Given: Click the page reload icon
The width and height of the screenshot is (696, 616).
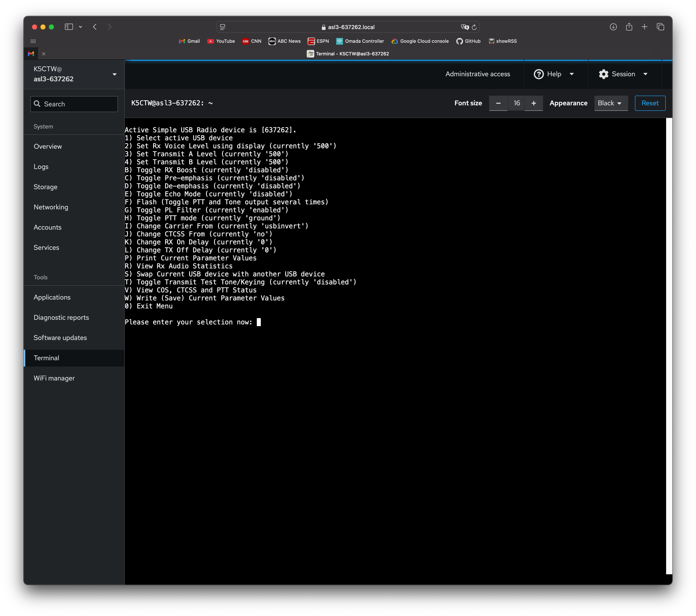Looking at the screenshot, I should 474,27.
